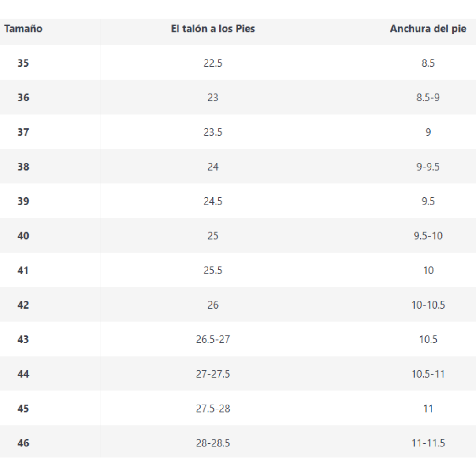
Task: Click the 26.5-27 length value
Action: click(213, 339)
